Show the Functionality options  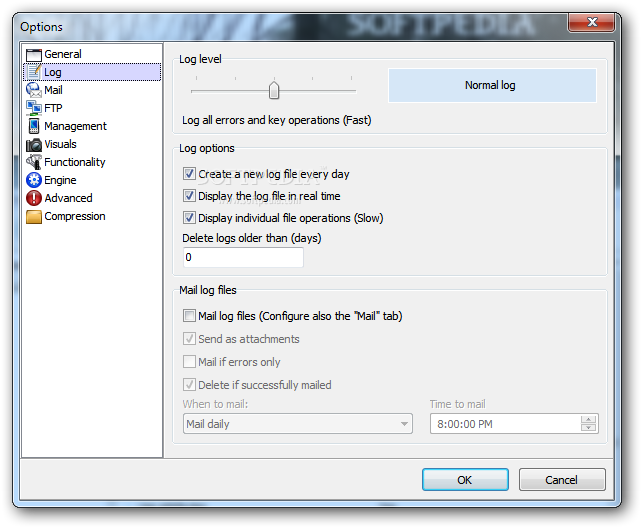click(75, 162)
